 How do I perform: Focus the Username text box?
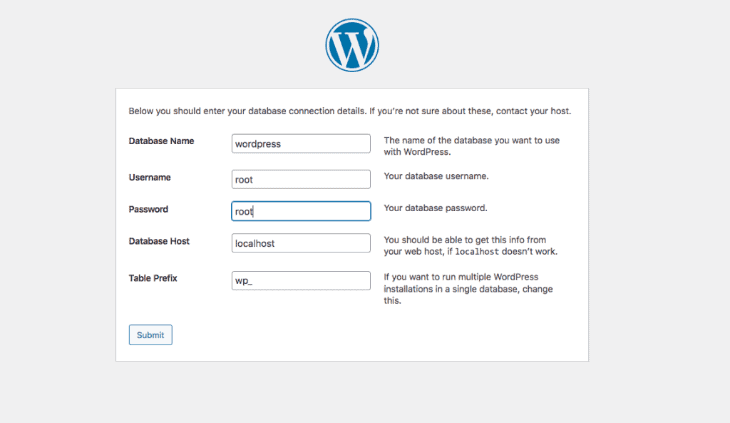coord(301,179)
